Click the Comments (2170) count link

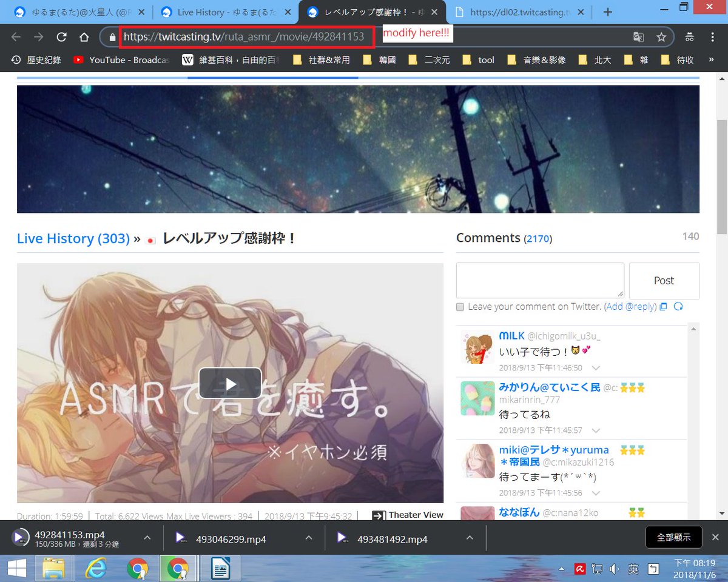(538, 239)
